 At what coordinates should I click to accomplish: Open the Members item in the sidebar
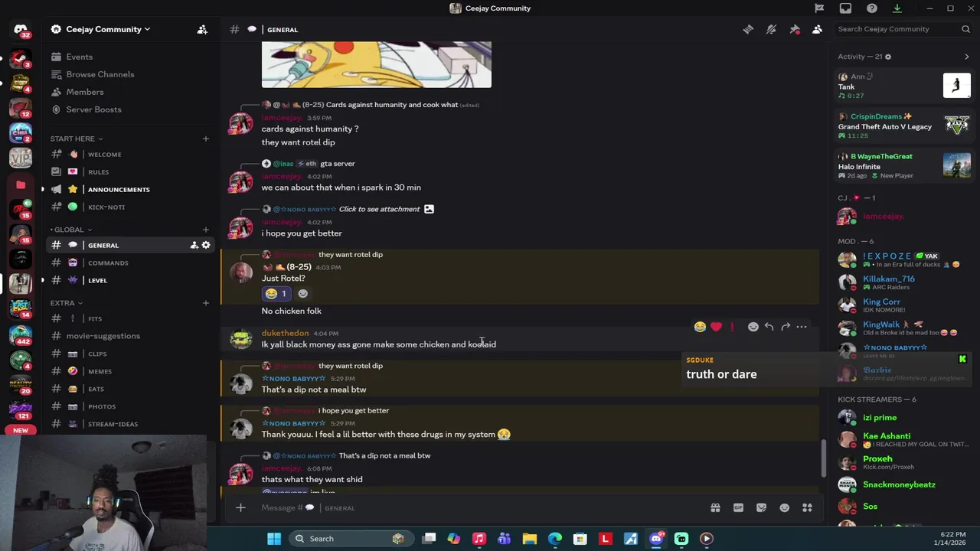[84, 92]
